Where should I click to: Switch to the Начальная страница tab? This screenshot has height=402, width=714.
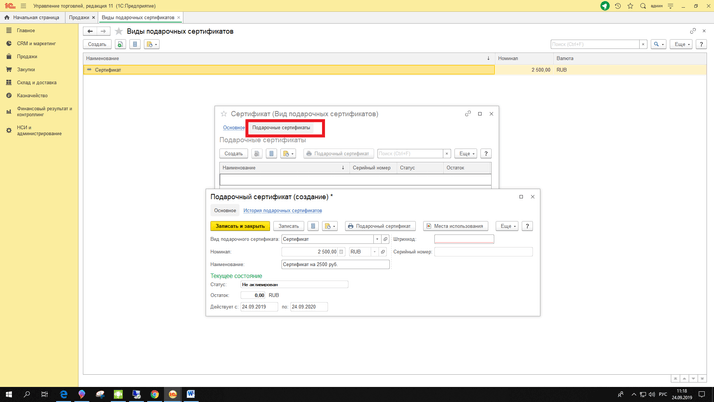pos(35,17)
